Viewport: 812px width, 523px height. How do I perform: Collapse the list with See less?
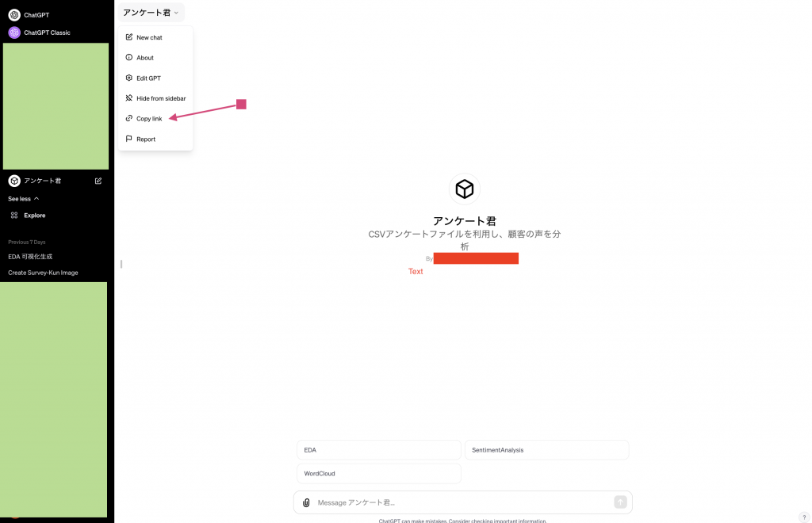[x=23, y=199]
